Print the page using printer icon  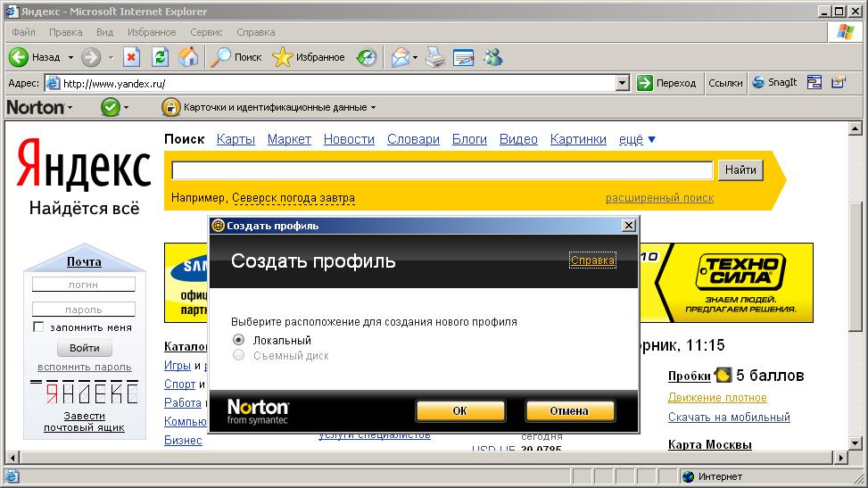[x=435, y=57]
